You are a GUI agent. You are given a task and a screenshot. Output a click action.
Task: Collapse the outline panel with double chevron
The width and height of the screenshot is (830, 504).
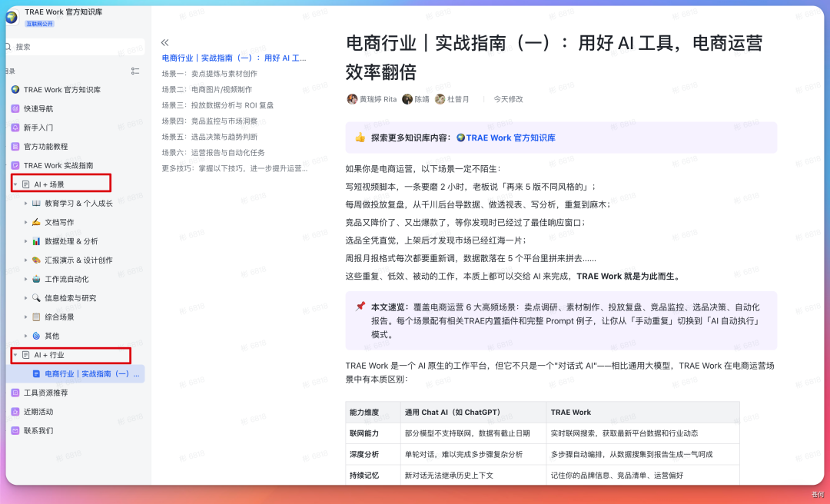point(165,42)
